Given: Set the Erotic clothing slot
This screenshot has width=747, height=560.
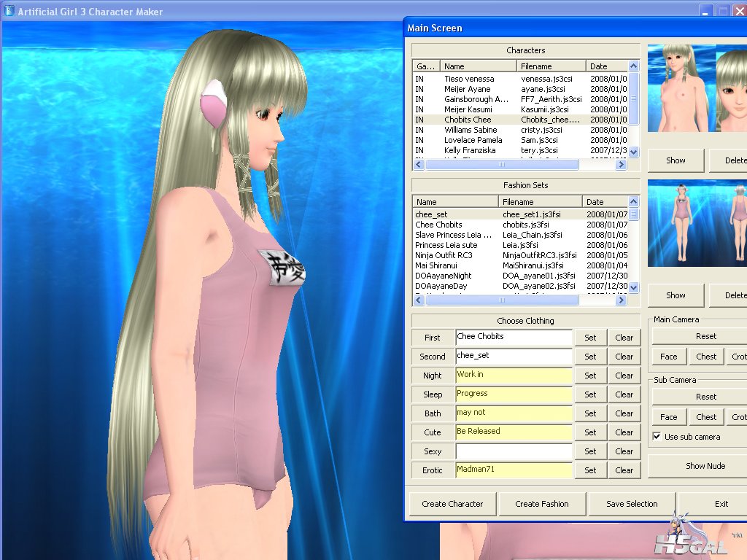Looking at the screenshot, I should pos(590,470).
